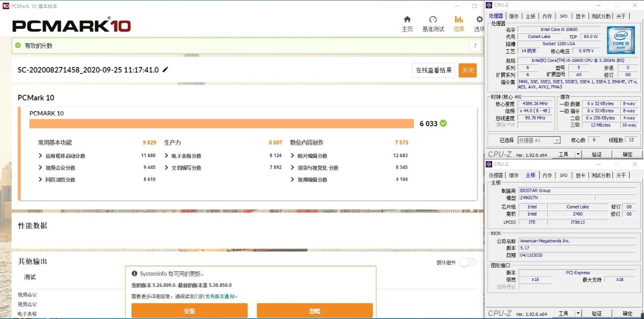Screen dimensions: 644x319
Task: Click the orange 关闭 button
Action: coord(467,70)
